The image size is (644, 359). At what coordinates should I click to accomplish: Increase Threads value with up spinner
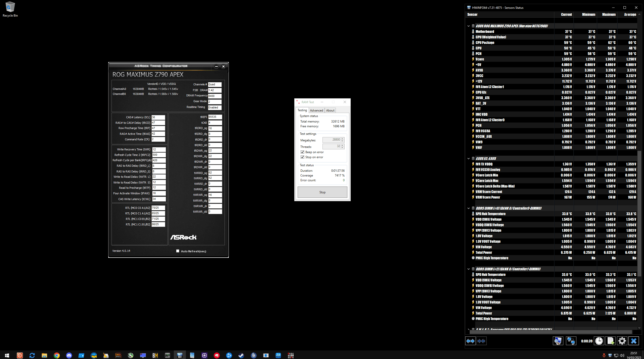pyautogui.click(x=342, y=145)
